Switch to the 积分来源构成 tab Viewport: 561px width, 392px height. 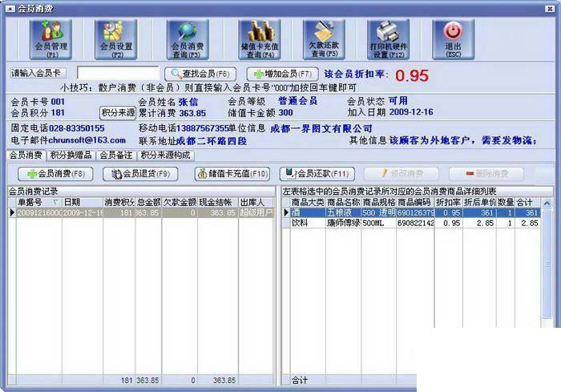166,155
